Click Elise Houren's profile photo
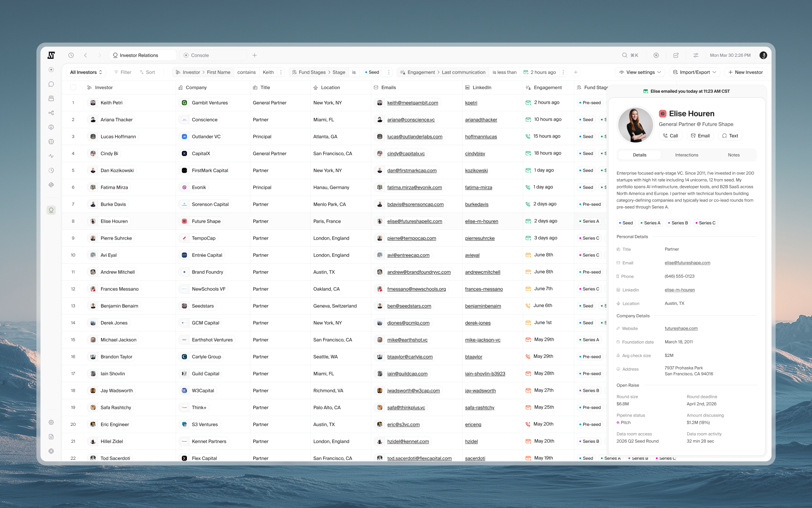This screenshot has height=508, width=812. tap(635, 124)
